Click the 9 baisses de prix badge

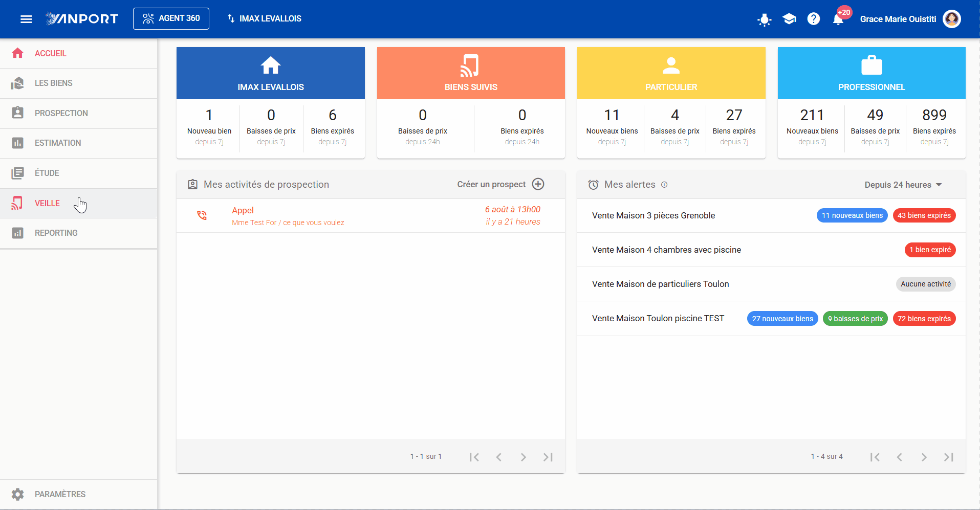click(x=855, y=319)
